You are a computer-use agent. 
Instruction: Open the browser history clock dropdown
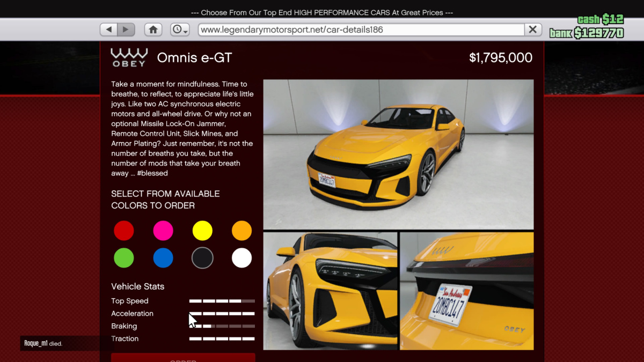pyautogui.click(x=180, y=29)
